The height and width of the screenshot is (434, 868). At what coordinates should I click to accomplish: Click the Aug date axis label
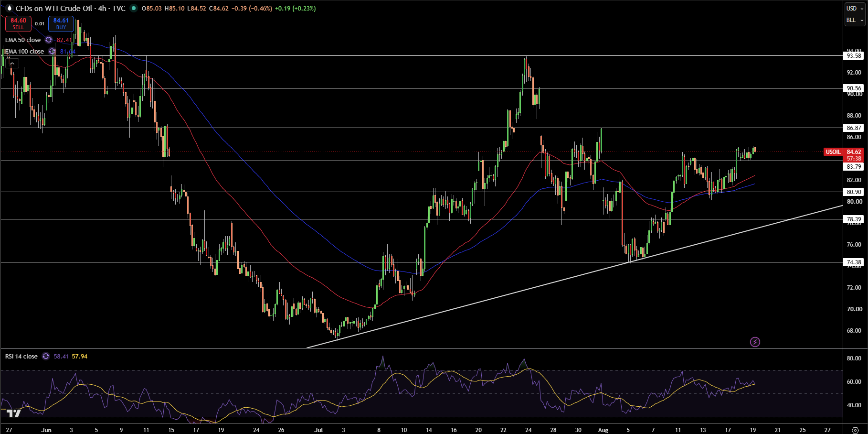pyautogui.click(x=603, y=430)
